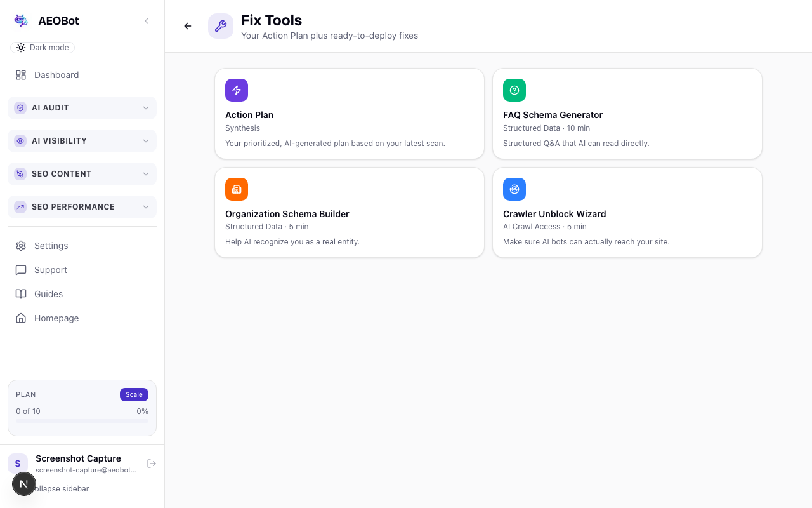The height and width of the screenshot is (508, 812).
Task: Click the Scale plan badge
Action: 134,394
